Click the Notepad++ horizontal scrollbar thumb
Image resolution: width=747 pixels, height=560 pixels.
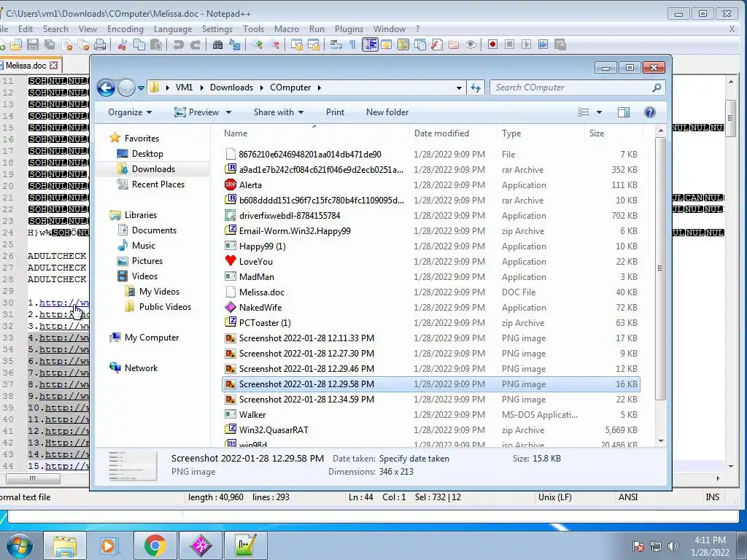pos(32,478)
